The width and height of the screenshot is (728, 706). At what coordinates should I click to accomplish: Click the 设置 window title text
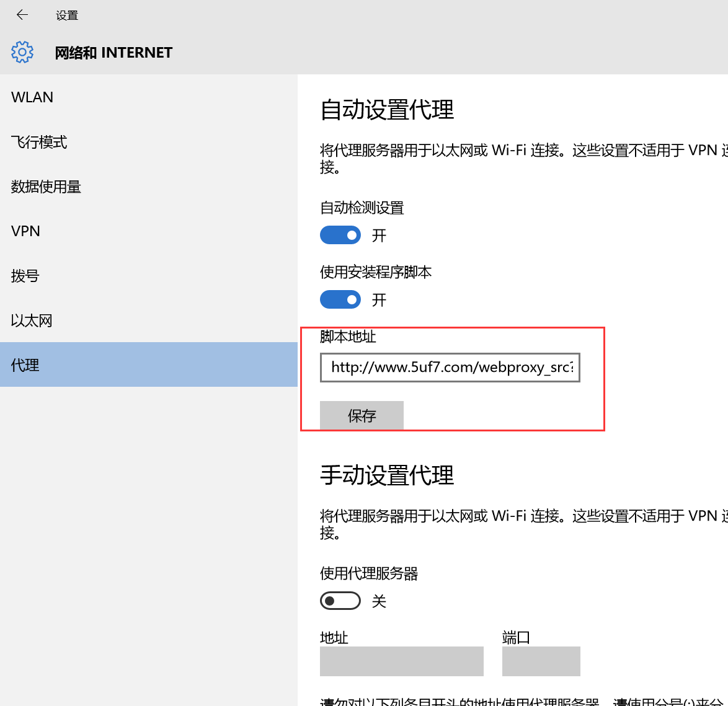67,15
